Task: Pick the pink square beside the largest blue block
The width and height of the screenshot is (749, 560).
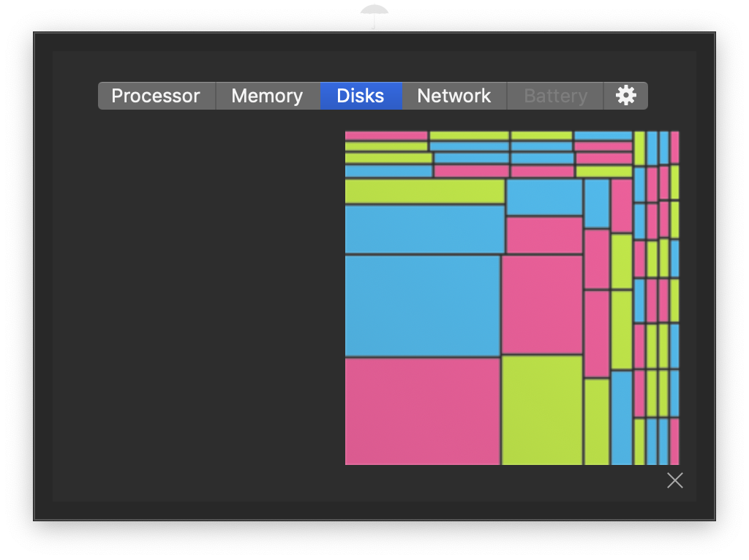Action: coord(542,305)
